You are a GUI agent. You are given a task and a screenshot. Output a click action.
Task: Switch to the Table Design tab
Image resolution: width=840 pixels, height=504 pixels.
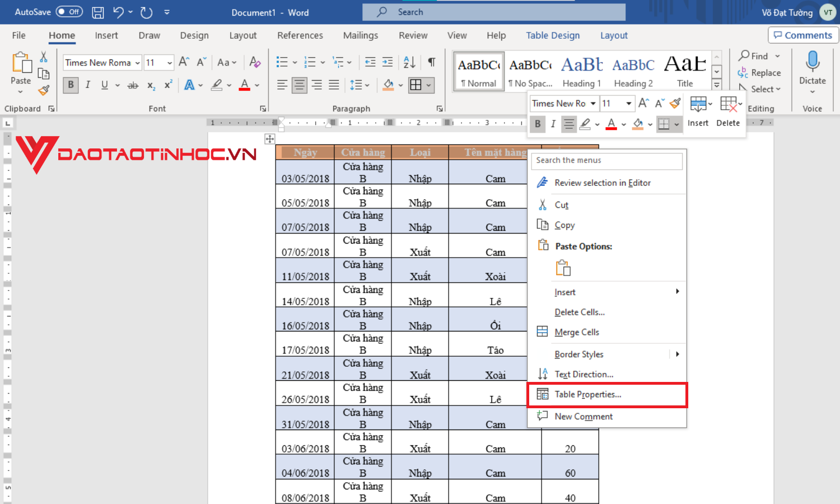click(552, 35)
